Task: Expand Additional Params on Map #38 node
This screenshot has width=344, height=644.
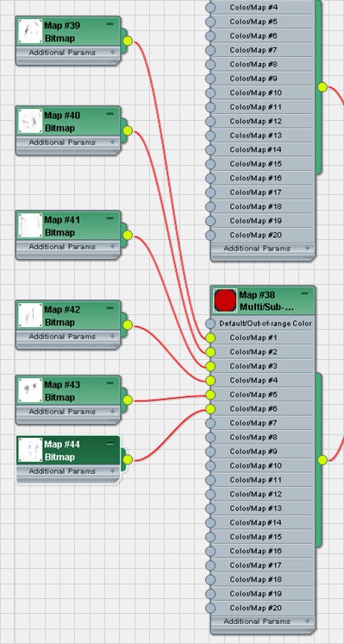Action: click(308, 622)
